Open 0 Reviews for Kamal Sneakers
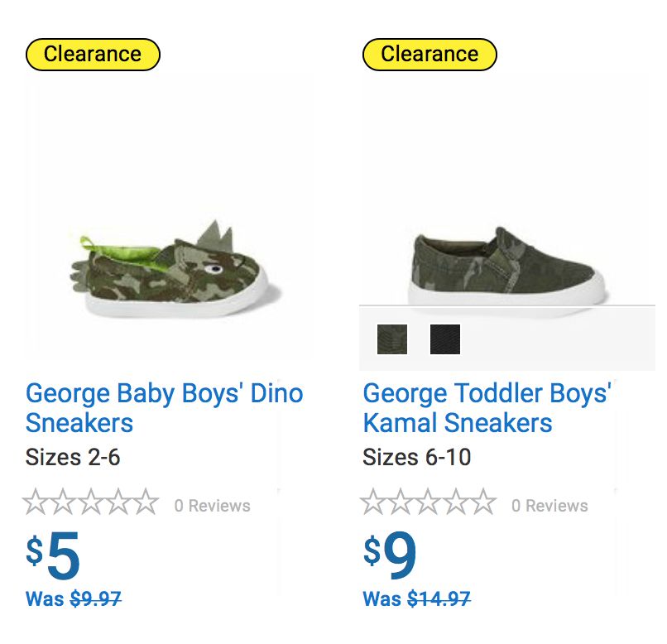The width and height of the screenshot is (667, 644). 549,506
